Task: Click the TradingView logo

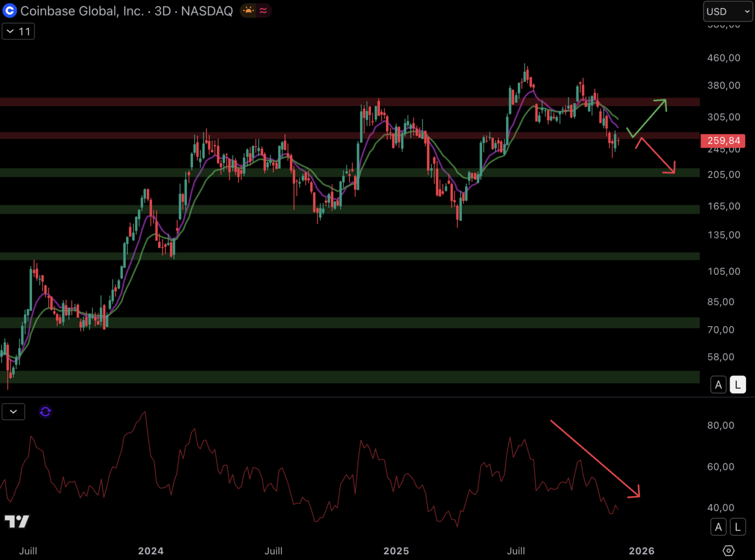Action: 17,521
